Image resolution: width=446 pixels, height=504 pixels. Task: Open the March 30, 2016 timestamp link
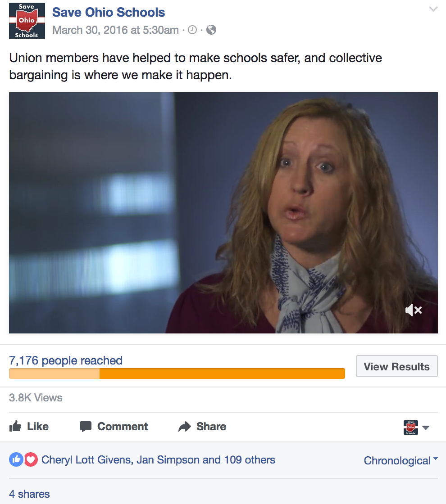[x=115, y=30]
